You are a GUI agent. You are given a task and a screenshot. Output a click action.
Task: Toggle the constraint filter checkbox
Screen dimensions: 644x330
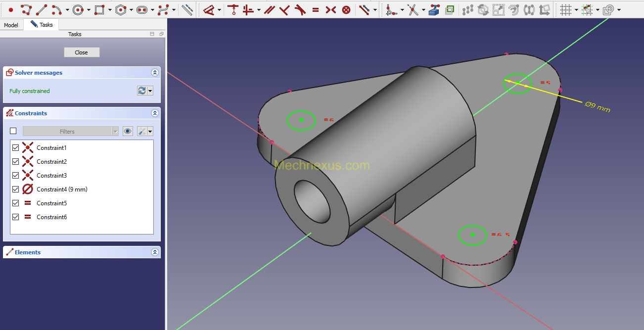coord(13,131)
